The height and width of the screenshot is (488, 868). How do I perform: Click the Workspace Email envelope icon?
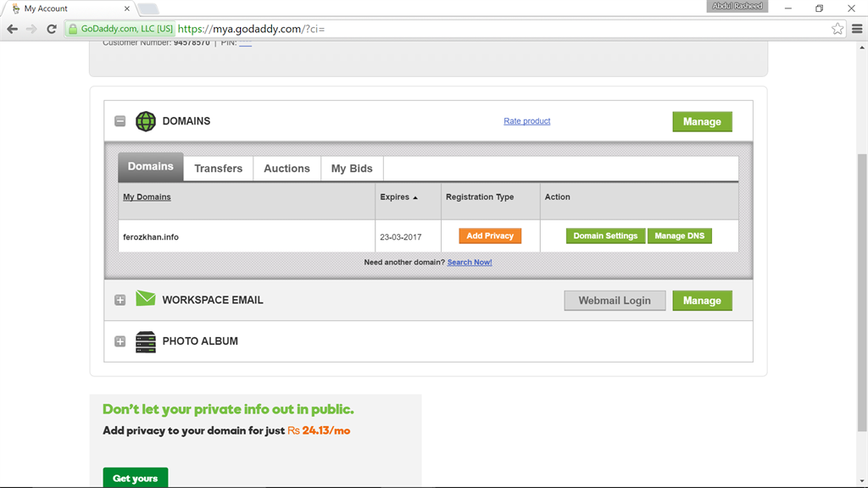(146, 298)
